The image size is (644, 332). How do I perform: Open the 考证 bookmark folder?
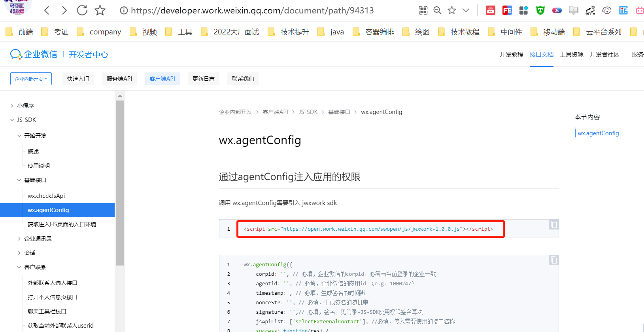(x=55, y=32)
